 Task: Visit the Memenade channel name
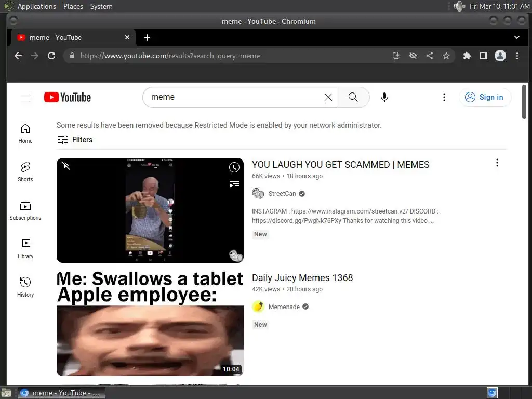(x=284, y=307)
